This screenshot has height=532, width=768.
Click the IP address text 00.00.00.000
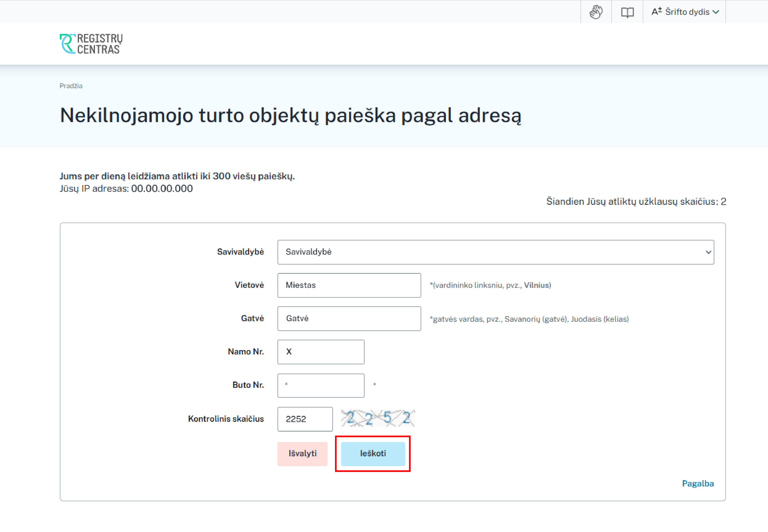(x=162, y=189)
